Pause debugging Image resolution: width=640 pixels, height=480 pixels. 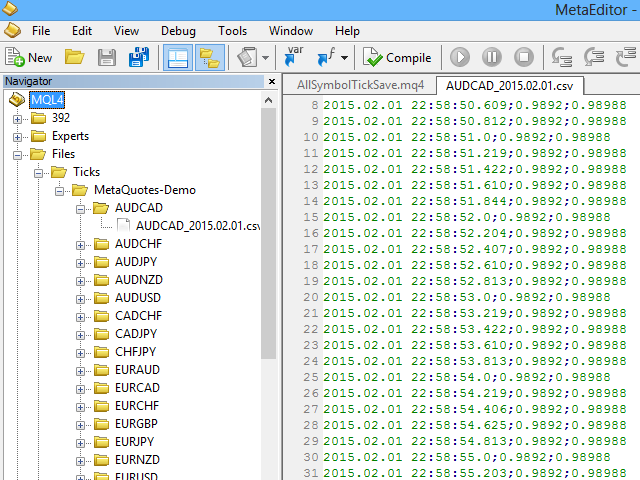pyautogui.click(x=492, y=57)
